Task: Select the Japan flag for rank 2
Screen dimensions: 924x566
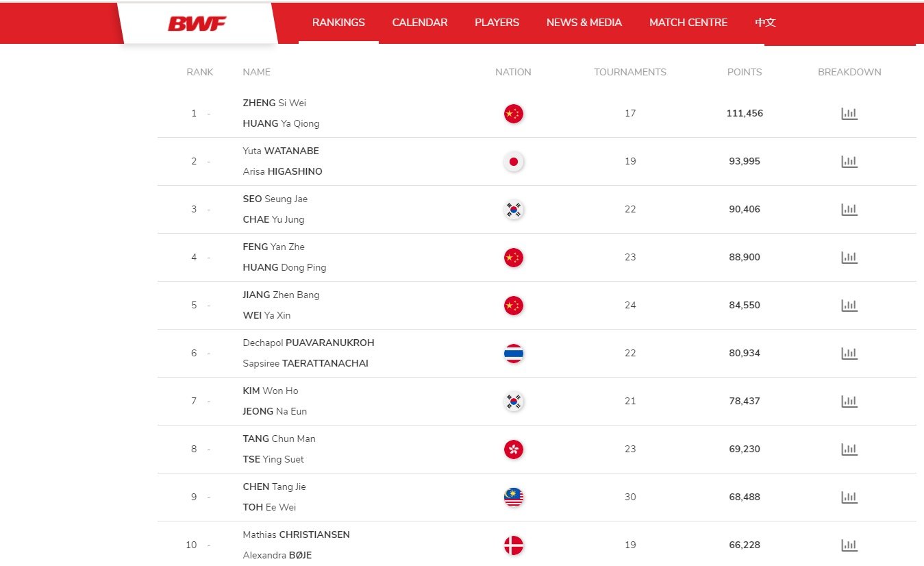Action: click(x=513, y=162)
